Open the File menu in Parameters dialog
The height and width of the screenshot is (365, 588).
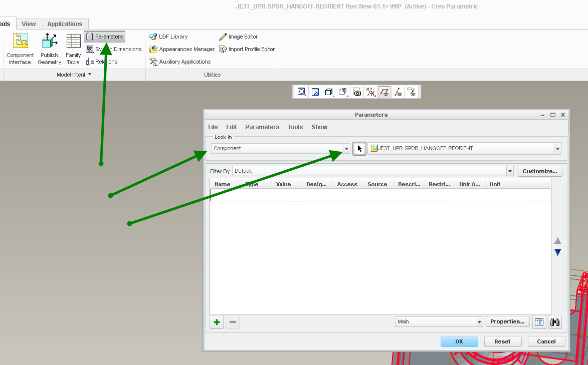(213, 127)
